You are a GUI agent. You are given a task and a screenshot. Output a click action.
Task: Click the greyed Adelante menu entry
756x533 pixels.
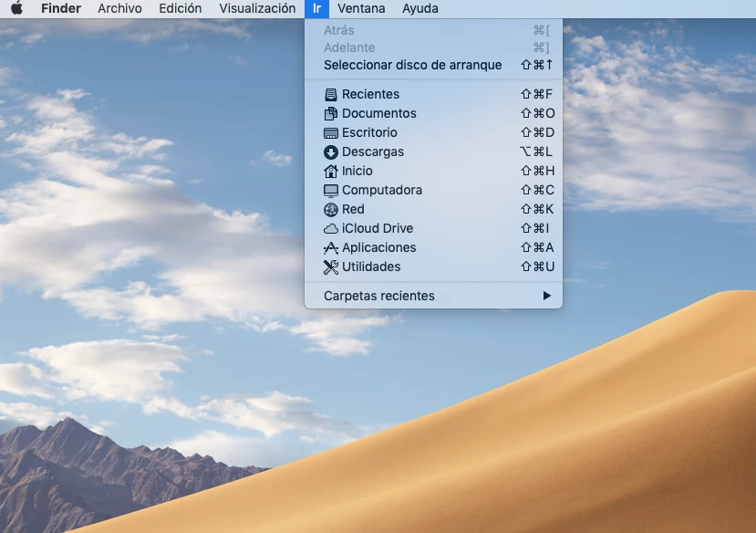point(433,47)
